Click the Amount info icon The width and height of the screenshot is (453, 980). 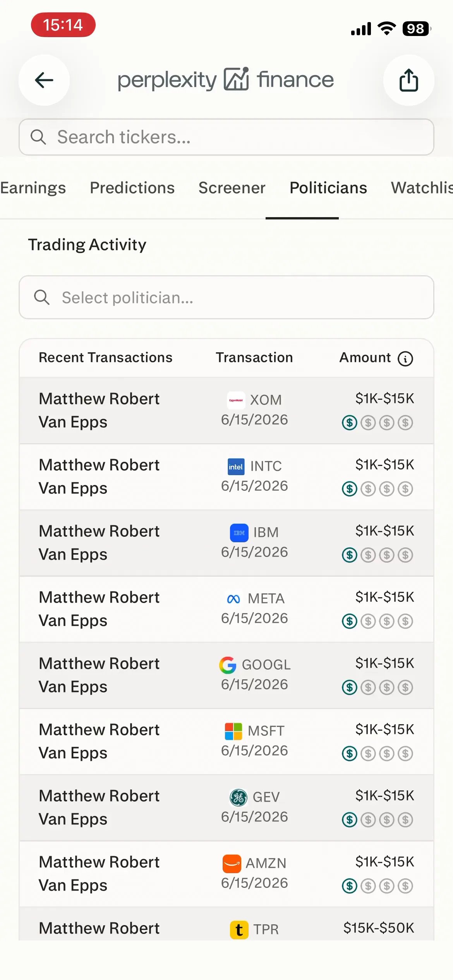click(405, 358)
